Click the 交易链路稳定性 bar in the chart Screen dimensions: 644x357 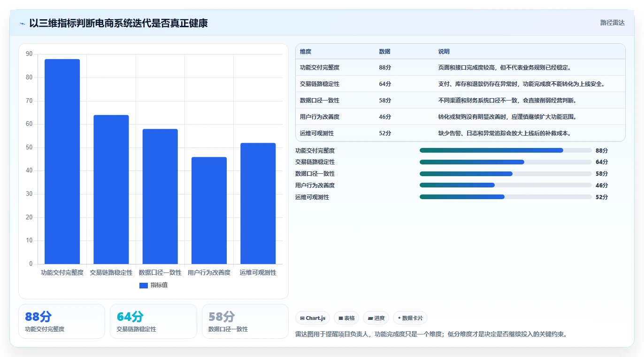coord(111,189)
